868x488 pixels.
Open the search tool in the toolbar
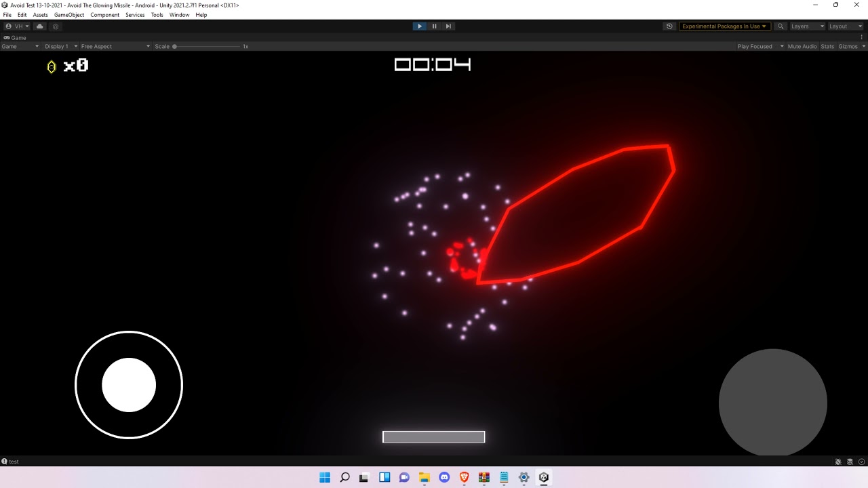(x=780, y=26)
